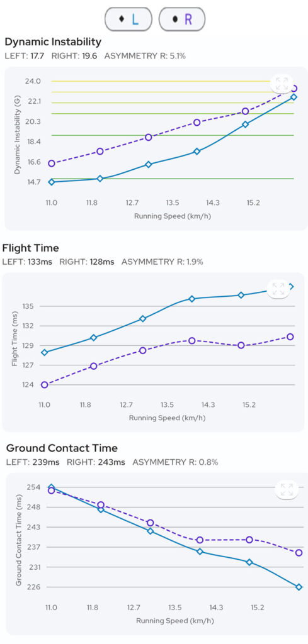Click the Dynamic Instability heading
The width and height of the screenshot is (308, 644).
(x=53, y=42)
